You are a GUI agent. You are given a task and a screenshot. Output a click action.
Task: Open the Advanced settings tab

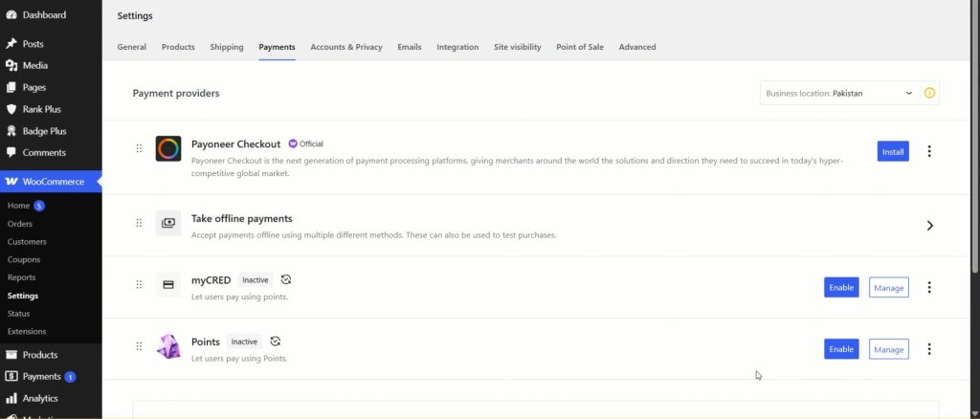[x=637, y=47]
